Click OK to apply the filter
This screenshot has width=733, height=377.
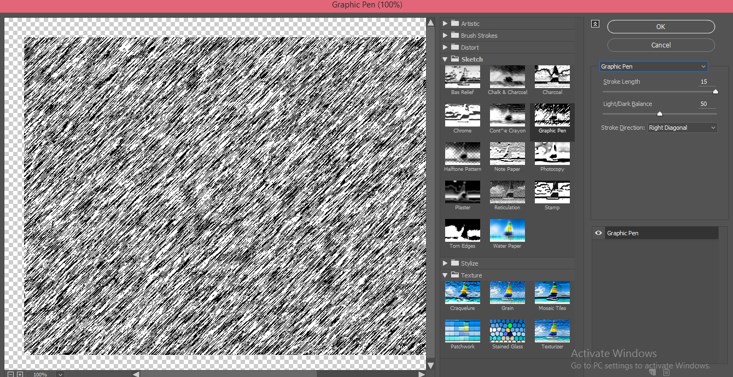pyautogui.click(x=661, y=27)
